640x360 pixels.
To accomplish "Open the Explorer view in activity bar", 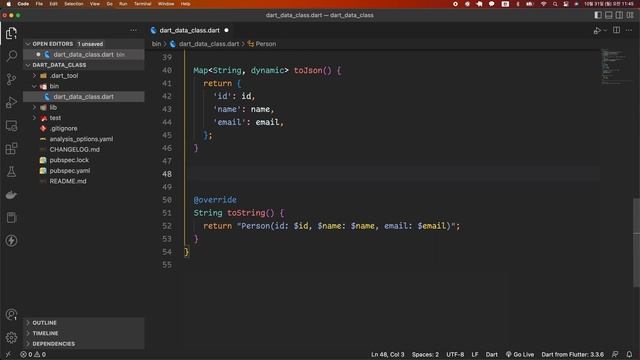I will tap(11, 33).
